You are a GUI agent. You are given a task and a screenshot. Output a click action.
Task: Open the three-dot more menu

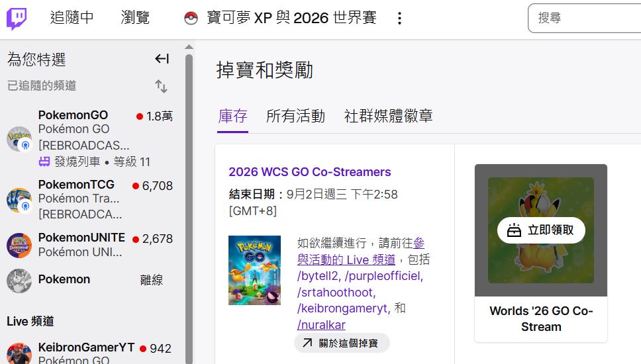[399, 18]
